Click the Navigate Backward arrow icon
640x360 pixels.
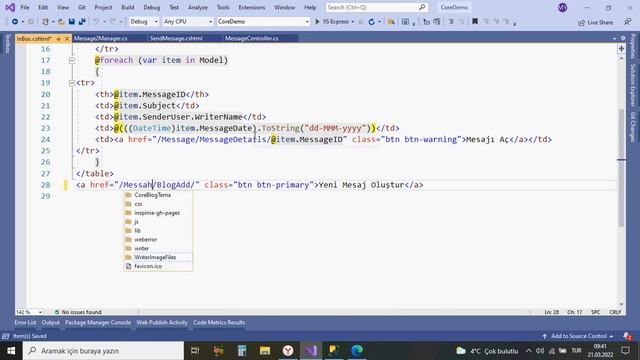point(15,22)
